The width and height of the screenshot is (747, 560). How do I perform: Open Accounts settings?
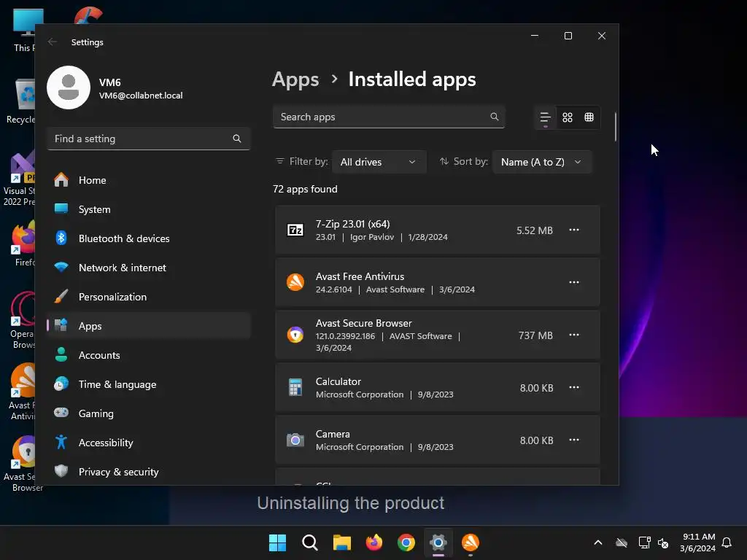pos(149,355)
